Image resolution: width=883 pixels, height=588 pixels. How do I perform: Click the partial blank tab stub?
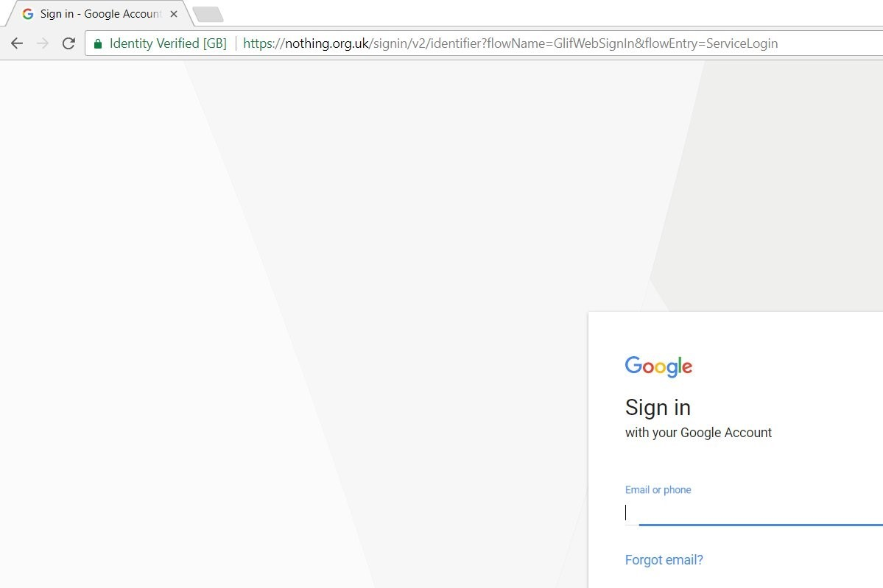[207, 13]
